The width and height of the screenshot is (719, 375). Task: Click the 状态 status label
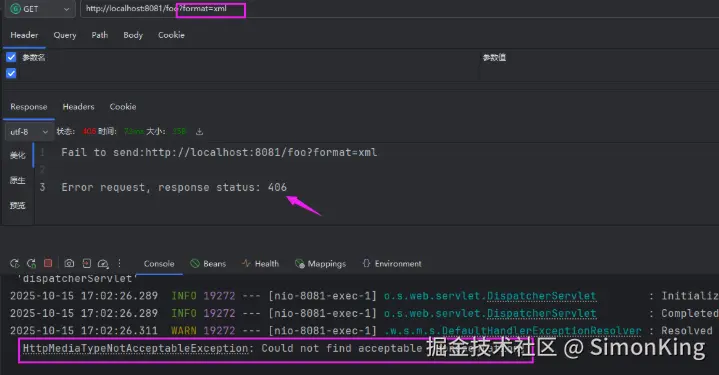coord(66,132)
